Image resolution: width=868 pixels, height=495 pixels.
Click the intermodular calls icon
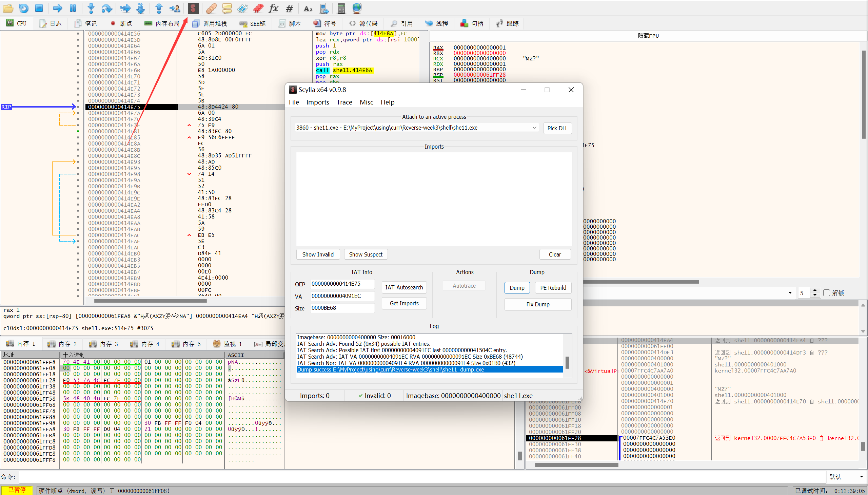(x=324, y=8)
